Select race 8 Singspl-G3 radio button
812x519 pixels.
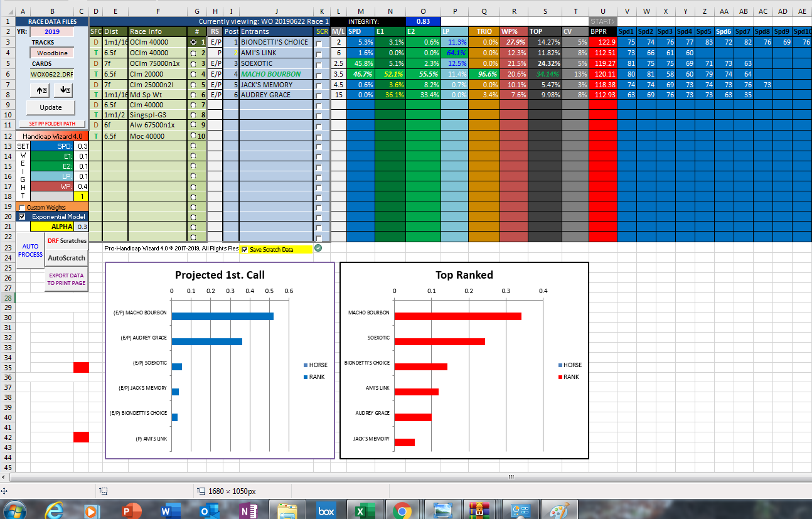(194, 115)
